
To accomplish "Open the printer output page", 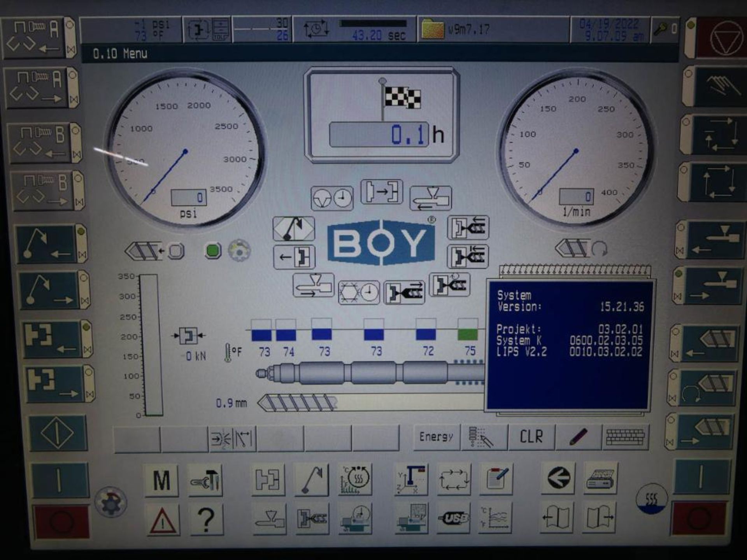I will 600,478.
